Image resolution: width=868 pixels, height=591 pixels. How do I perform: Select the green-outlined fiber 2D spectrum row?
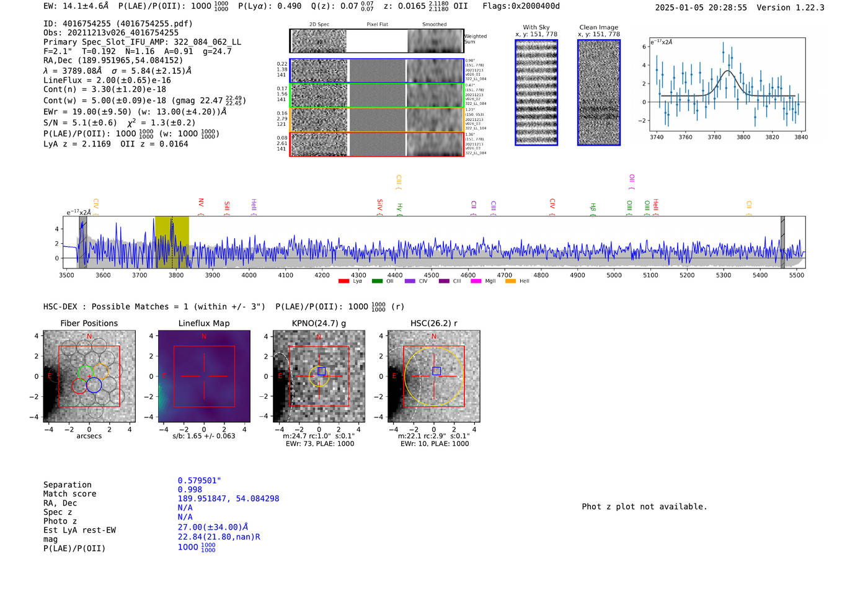377,95
